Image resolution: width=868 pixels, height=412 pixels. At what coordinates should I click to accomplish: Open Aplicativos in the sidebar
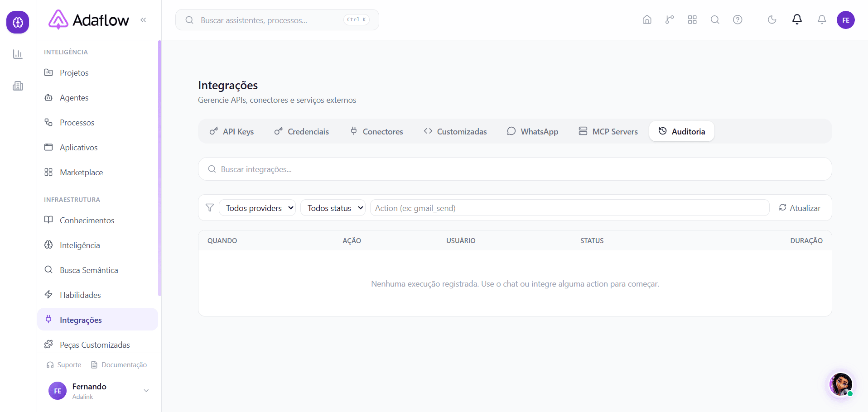click(x=97, y=148)
